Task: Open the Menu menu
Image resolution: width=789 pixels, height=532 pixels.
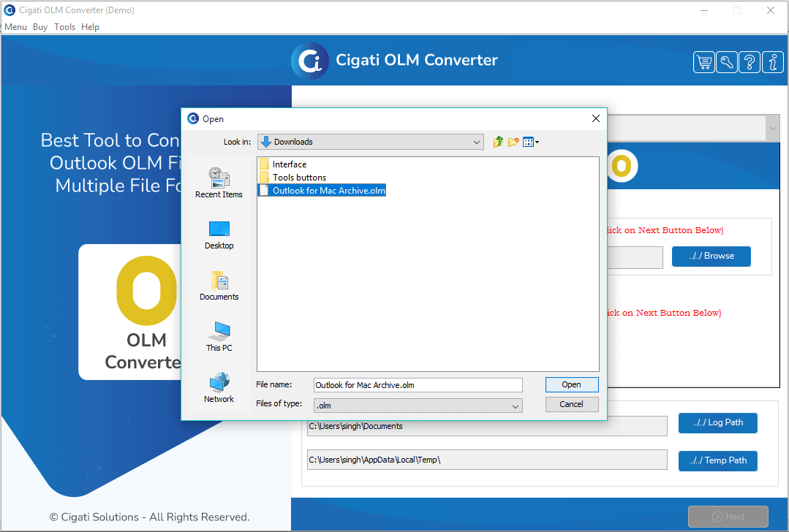Action: point(15,27)
